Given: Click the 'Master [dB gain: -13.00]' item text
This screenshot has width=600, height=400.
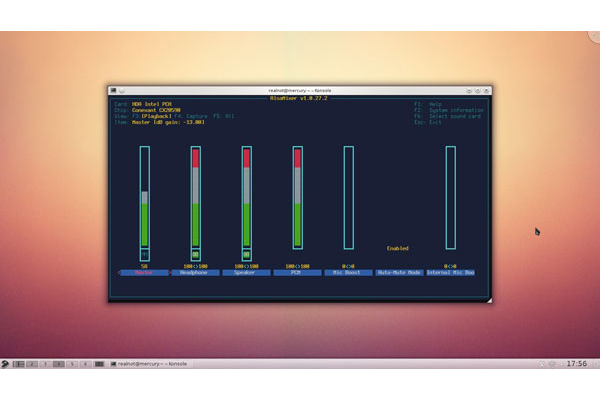Looking at the screenshot, I should [168, 122].
